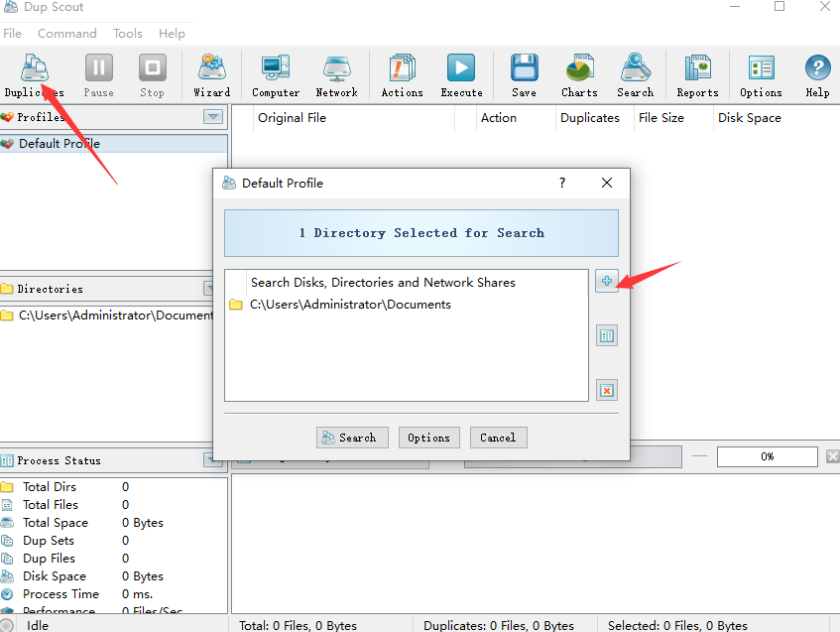Viewport: 840px width, 632px height.
Task: Click the Cancel button in dialog
Action: [x=498, y=438]
